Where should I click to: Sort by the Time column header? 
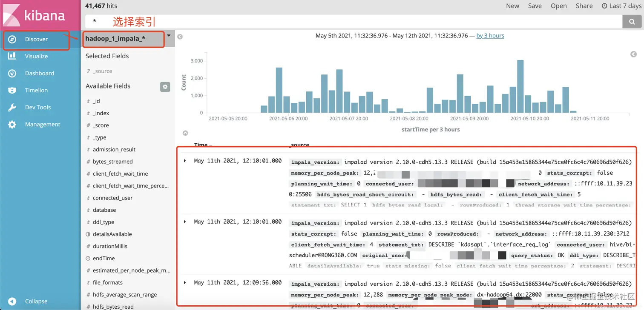(x=201, y=145)
